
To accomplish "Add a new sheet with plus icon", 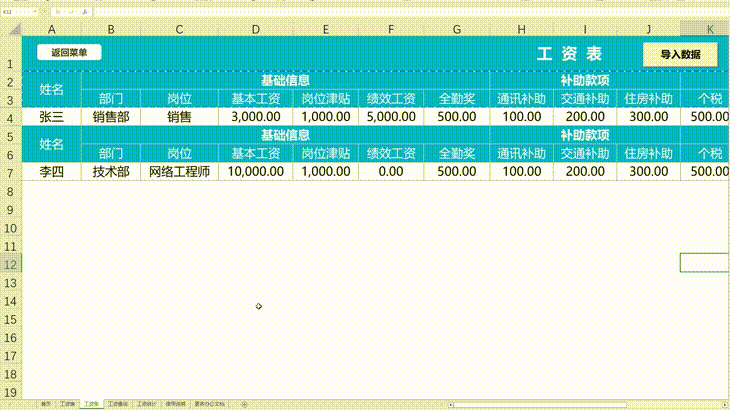I will 246,404.
